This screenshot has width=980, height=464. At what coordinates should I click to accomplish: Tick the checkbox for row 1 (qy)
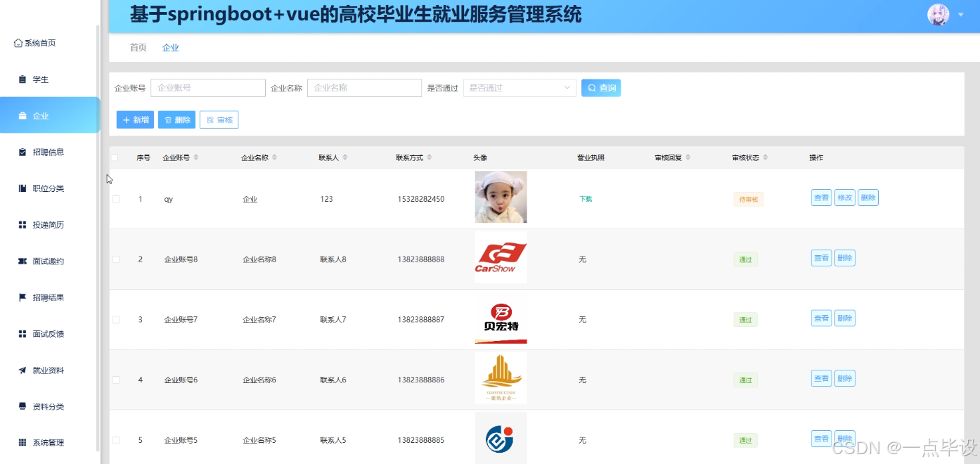(115, 199)
